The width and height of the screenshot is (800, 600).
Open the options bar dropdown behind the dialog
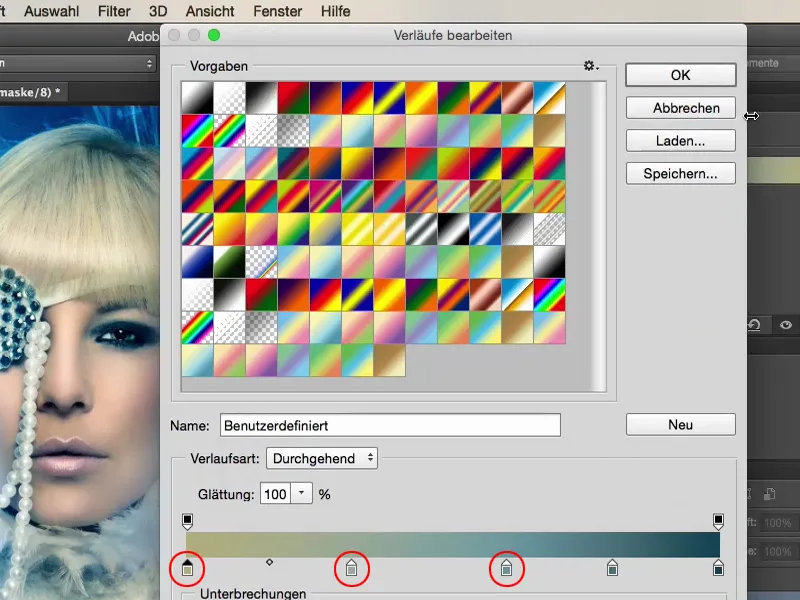click(78, 63)
